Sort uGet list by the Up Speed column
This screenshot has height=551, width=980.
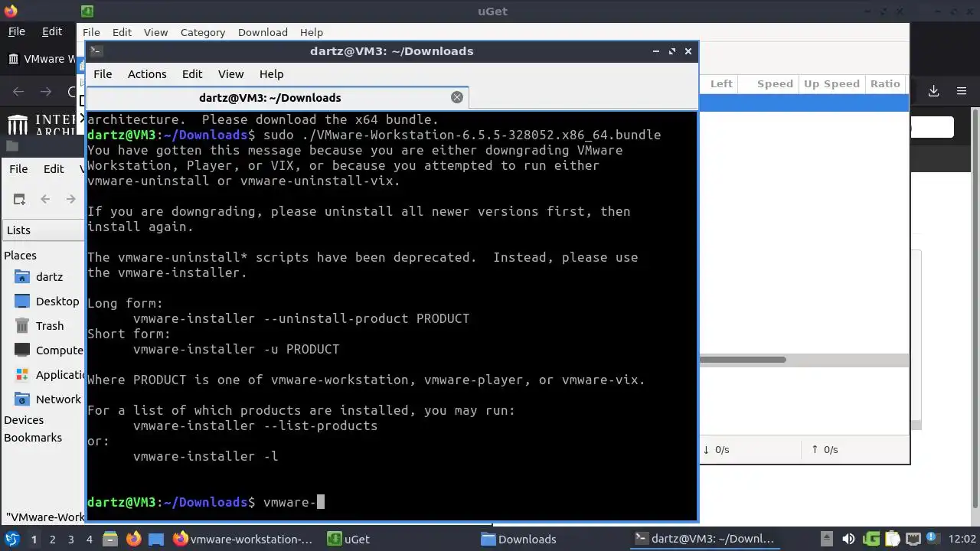tap(831, 83)
